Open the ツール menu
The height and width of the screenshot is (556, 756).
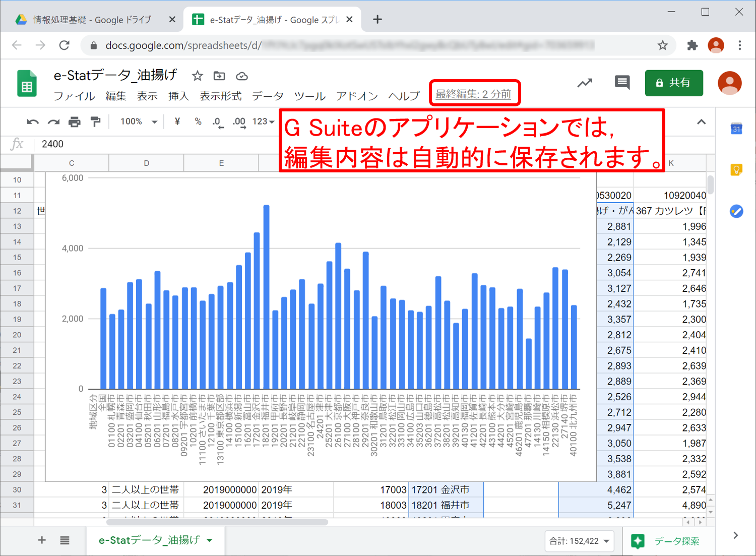(x=309, y=96)
